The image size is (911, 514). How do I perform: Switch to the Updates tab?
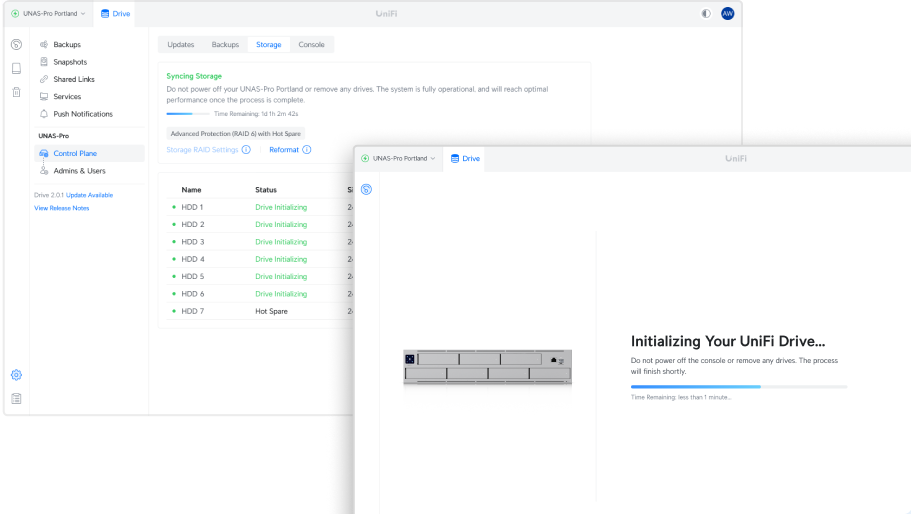[181, 44]
